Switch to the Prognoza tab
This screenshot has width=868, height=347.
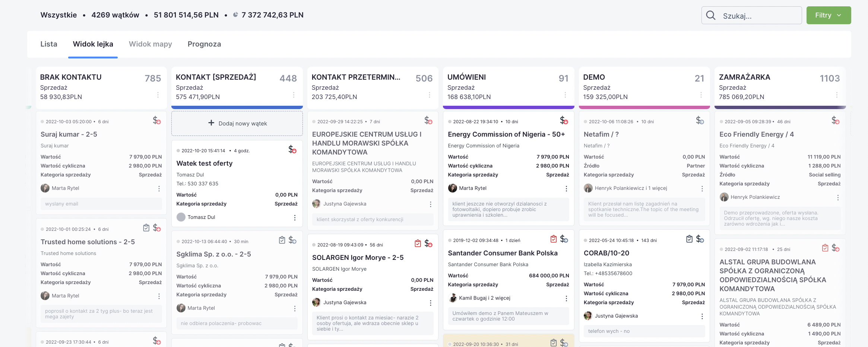tap(204, 44)
